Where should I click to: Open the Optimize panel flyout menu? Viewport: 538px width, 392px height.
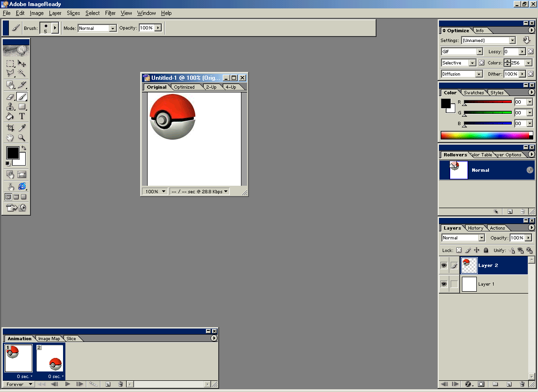point(531,30)
